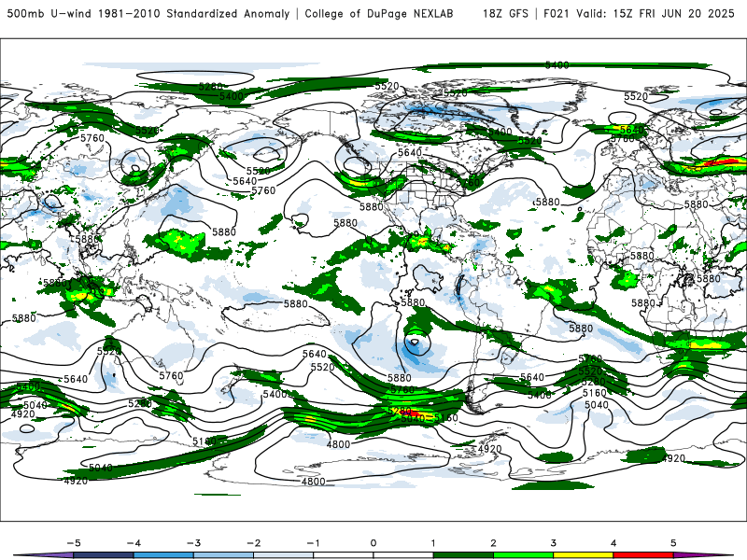Click the '2' colorbar tick label
The width and height of the screenshot is (747, 560).
(493, 543)
